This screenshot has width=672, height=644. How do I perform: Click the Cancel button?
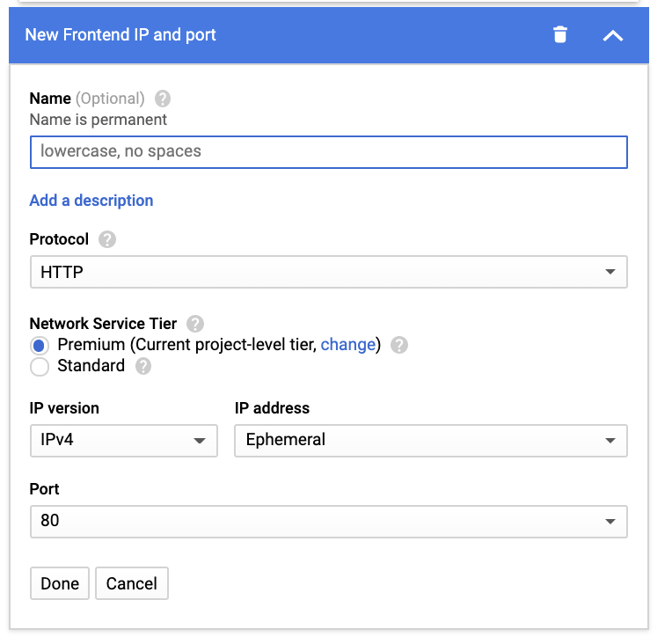coord(132,583)
